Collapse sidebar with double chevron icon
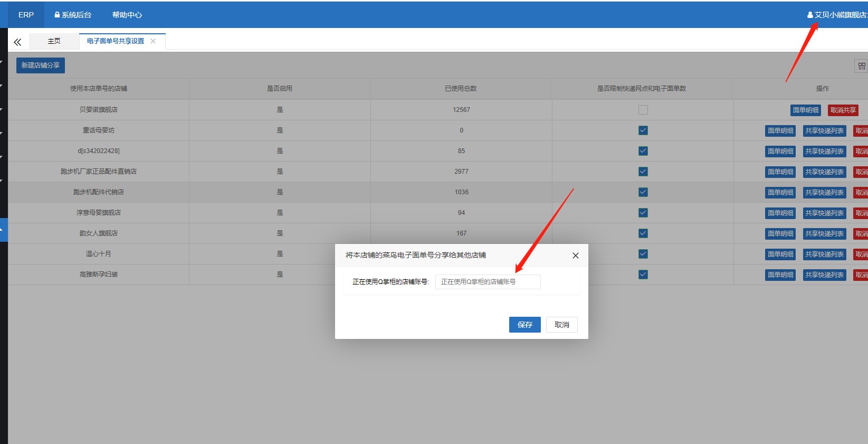Screen dimensions: 868x444 [x=17, y=42]
